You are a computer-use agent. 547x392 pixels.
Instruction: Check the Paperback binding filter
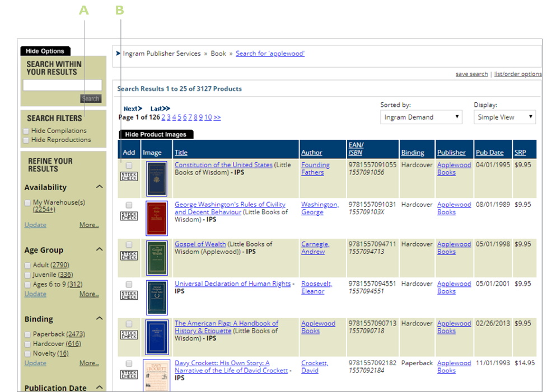point(27,334)
